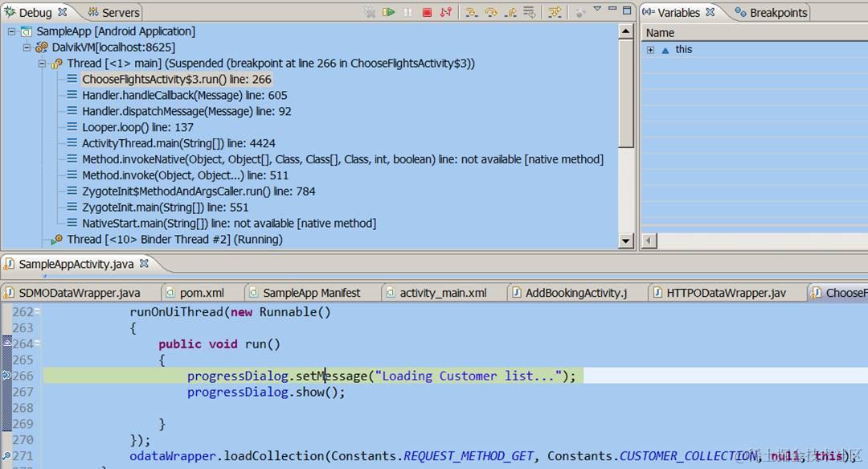Open the activity_main.xml editor tab

click(443, 293)
